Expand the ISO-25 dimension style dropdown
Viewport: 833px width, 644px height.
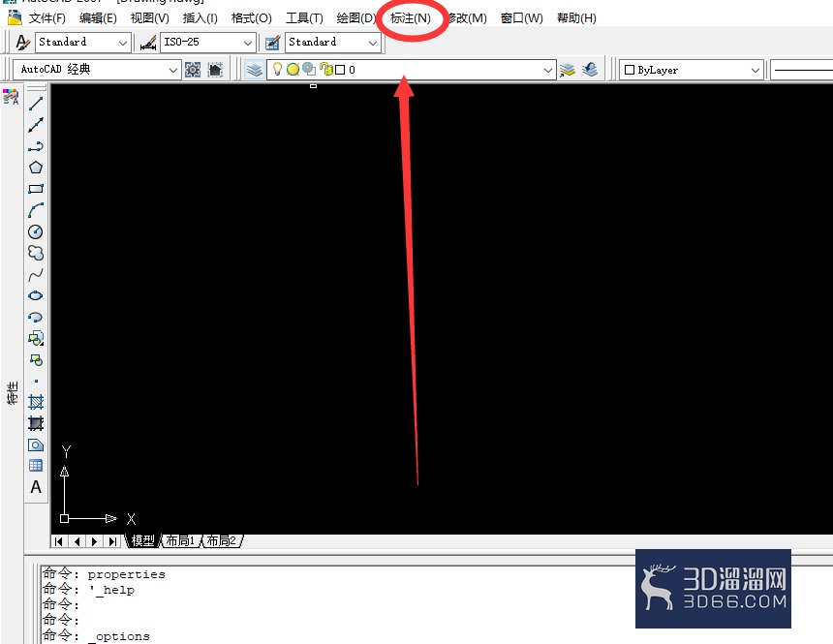[248, 43]
